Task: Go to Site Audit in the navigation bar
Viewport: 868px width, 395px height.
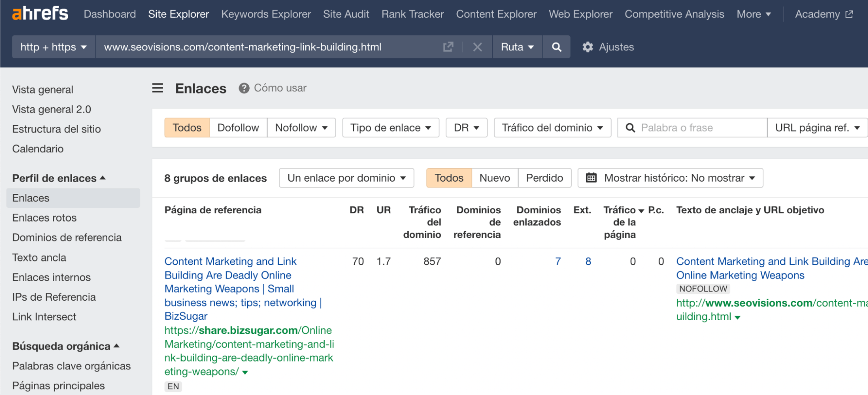Action: coord(346,13)
